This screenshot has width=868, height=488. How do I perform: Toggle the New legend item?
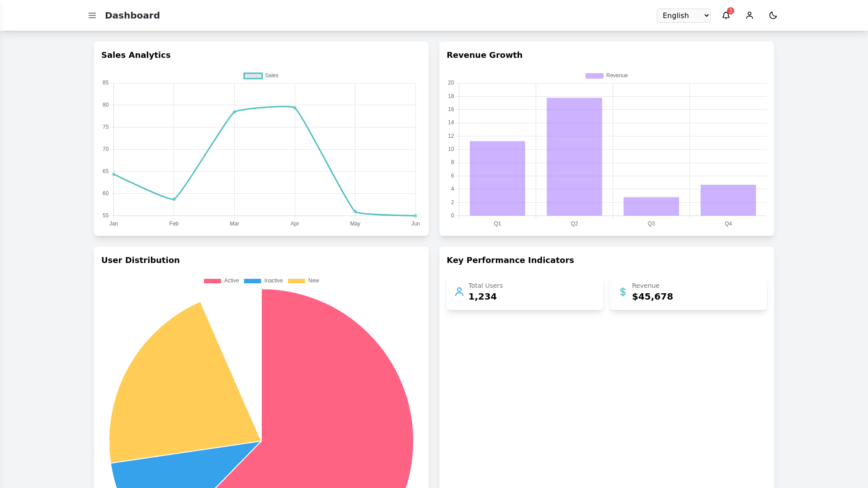(x=303, y=281)
